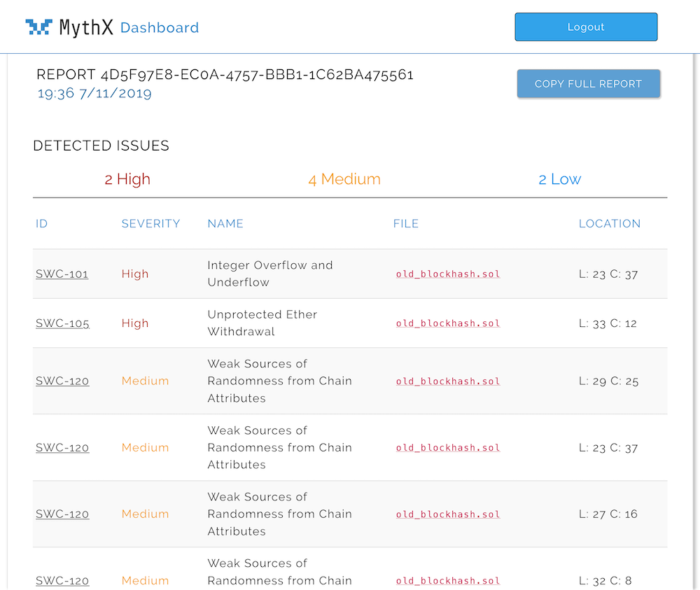Click High severity in SWC-105 row

(135, 323)
